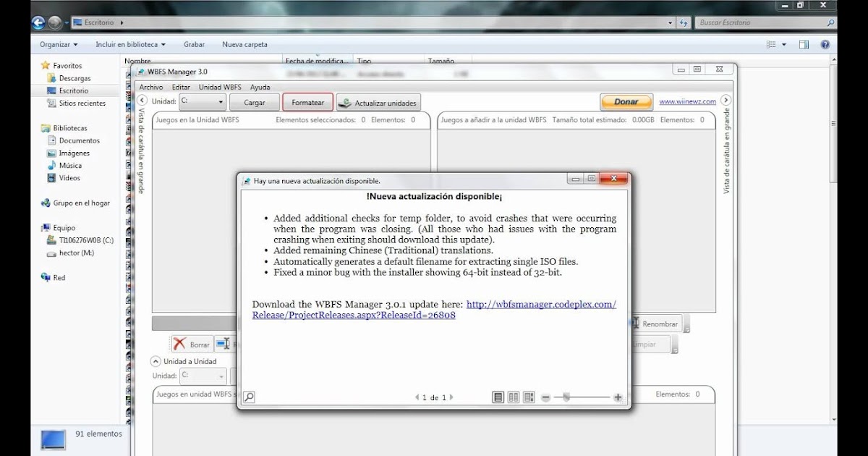
Task: Go to previous page arrow in update dialog
Action: click(417, 397)
